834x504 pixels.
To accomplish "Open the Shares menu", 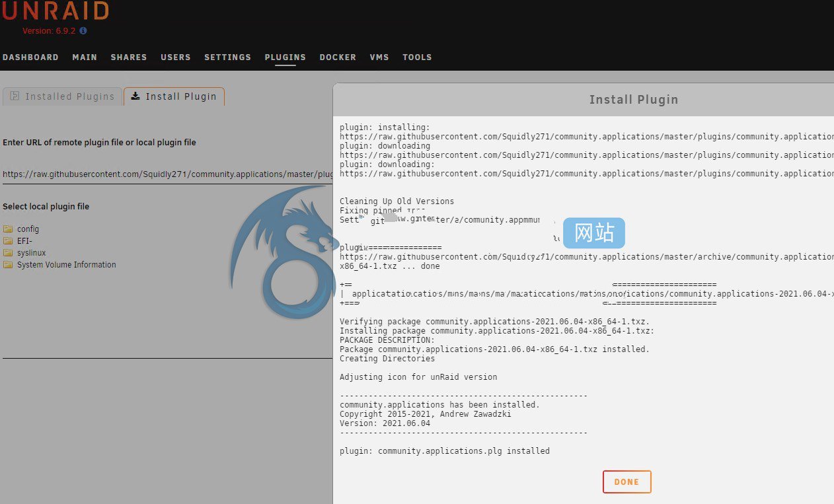I will pos(129,57).
